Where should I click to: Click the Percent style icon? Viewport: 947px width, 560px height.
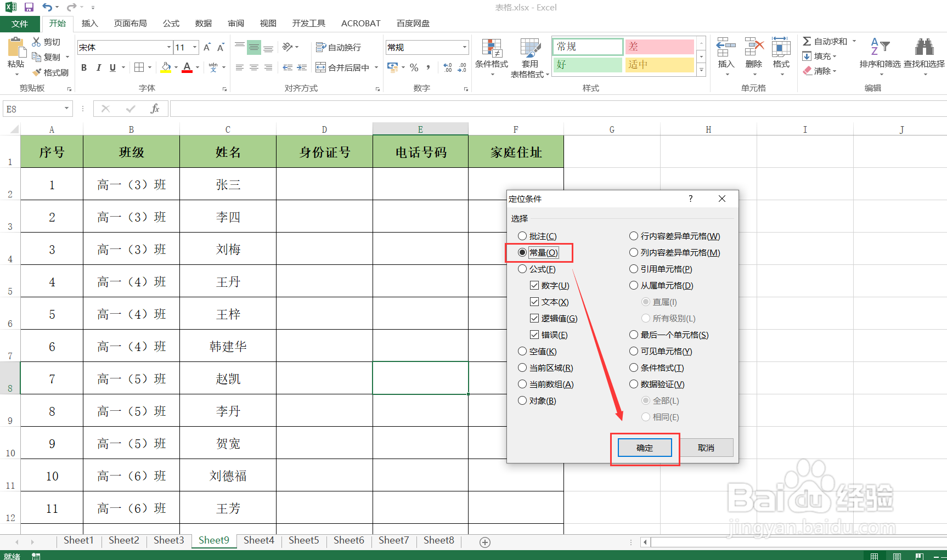point(414,67)
